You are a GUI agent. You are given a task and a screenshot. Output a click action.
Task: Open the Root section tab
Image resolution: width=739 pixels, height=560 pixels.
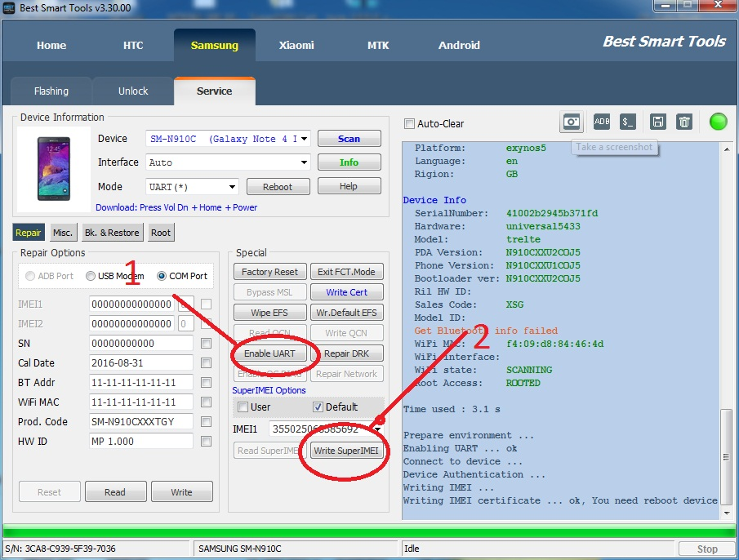161,233
